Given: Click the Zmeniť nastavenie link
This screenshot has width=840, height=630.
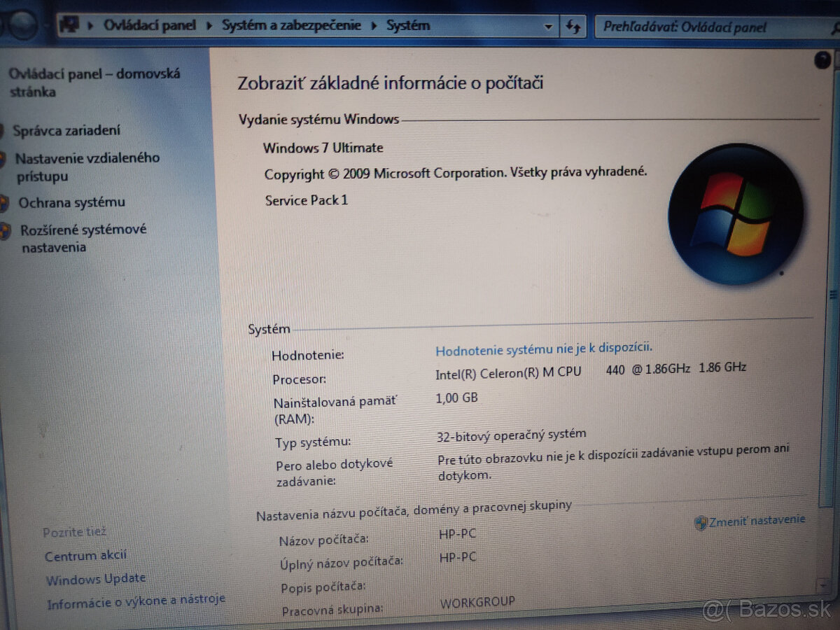Looking at the screenshot, I should (x=756, y=519).
